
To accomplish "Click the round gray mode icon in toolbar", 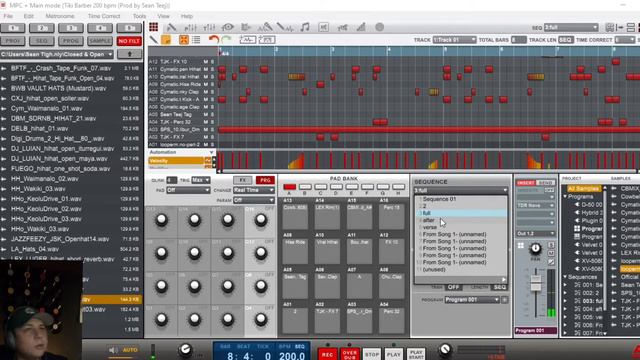I will tap(380, 27).
